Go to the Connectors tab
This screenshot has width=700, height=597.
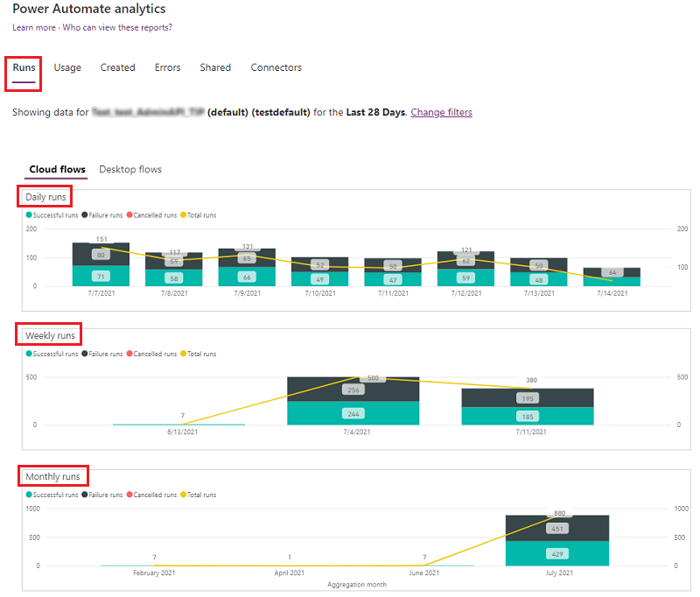pyautogui.click(x=276, y=67)
